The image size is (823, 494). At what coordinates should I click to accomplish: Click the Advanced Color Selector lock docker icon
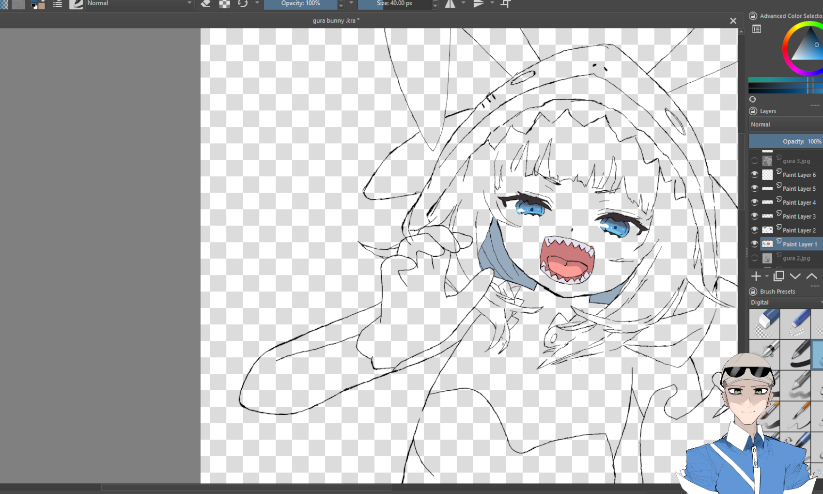click(x=753, y=16)
